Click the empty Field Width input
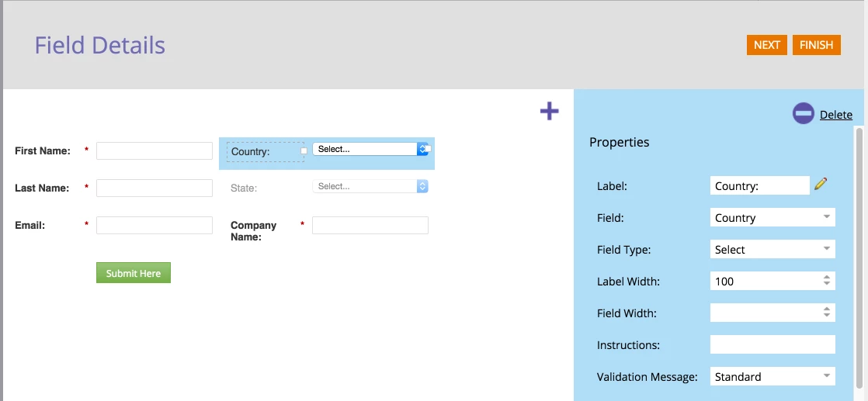This screenshot has height=401, width=868. 773,313
